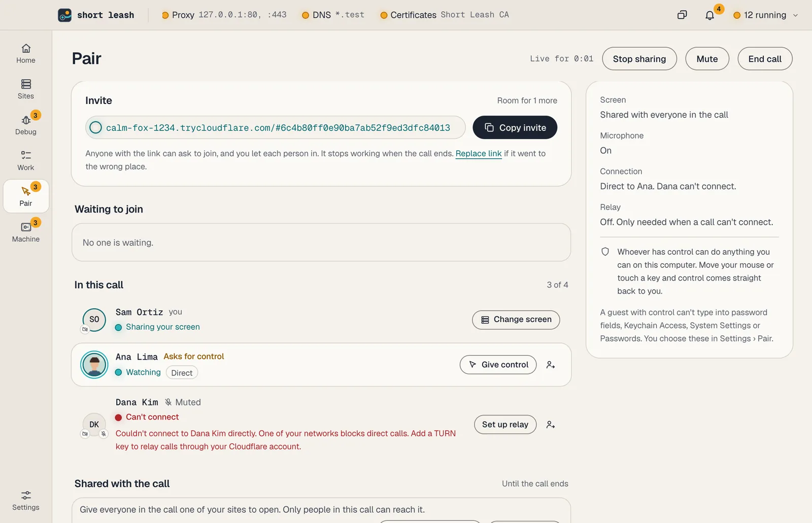
Task: Click Change screen for Sam Ortiz
Action: coord(516,320)
